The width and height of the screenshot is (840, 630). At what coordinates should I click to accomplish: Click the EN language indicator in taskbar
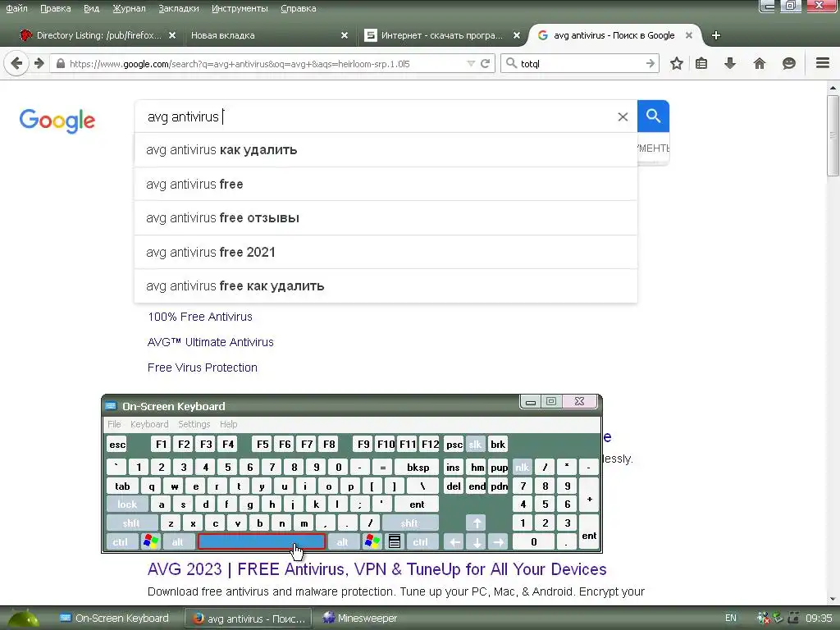point(731,619)
